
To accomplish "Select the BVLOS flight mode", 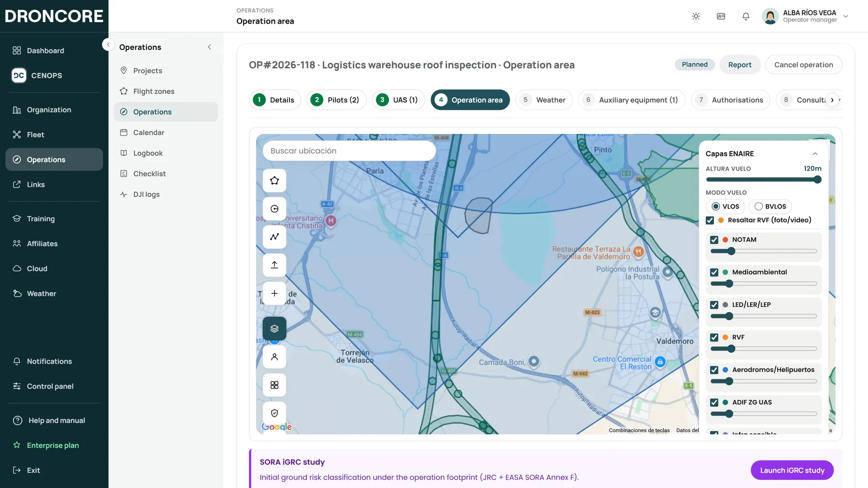I will click(x=770, y=207).
